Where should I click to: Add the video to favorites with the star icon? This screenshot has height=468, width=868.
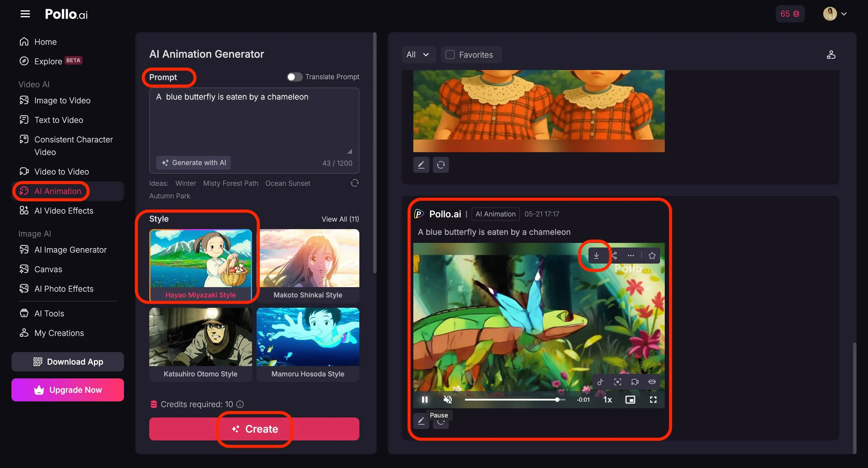click(x=652, y=256)
